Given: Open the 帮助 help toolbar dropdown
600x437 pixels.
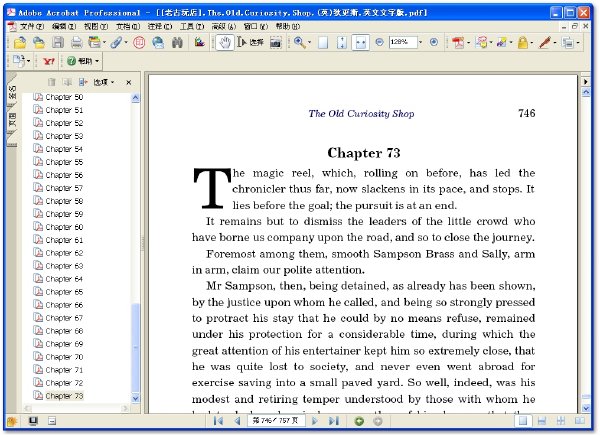Looking at the screenshot, I should (83, 61).
